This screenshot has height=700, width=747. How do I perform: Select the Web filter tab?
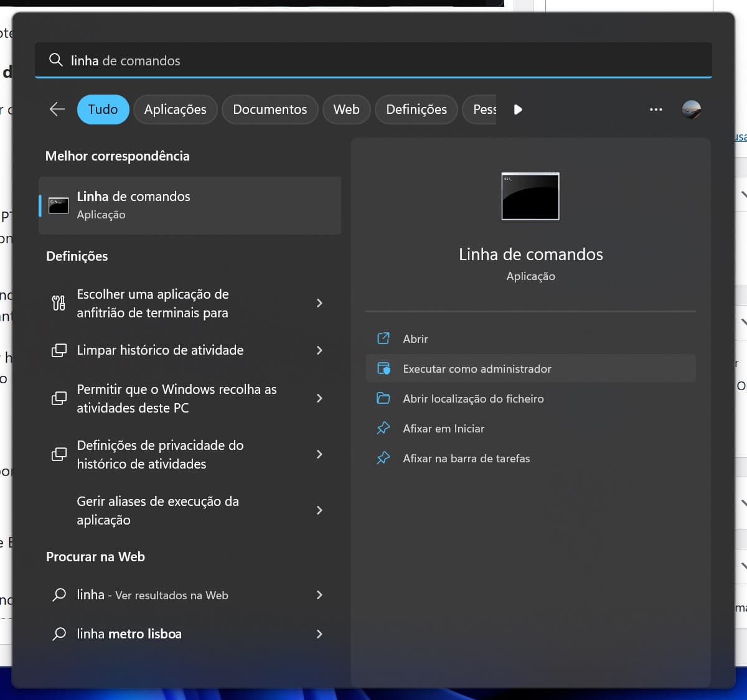pyautogui.click(x=346, y=110)
